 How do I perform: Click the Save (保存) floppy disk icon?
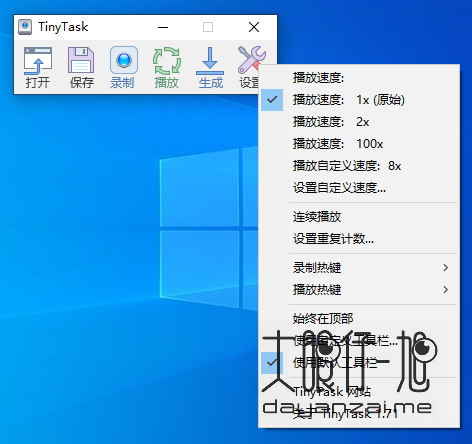[81, 68]
